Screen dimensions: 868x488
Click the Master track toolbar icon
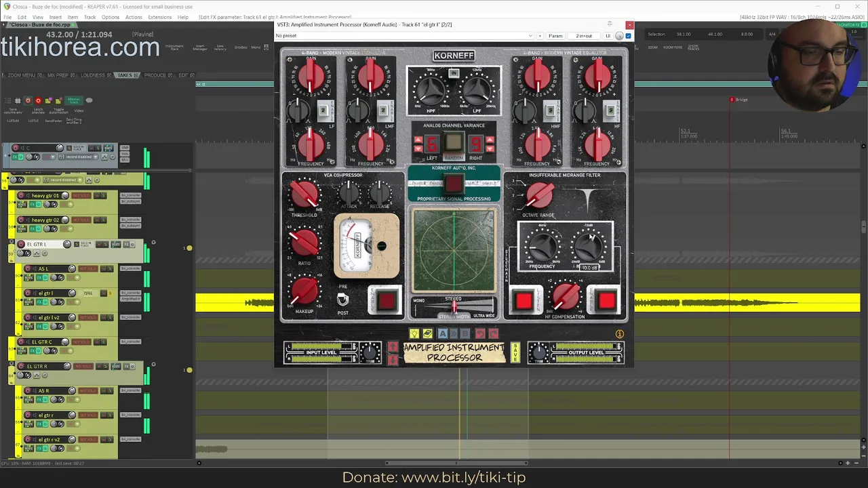[x=73, y=100]
